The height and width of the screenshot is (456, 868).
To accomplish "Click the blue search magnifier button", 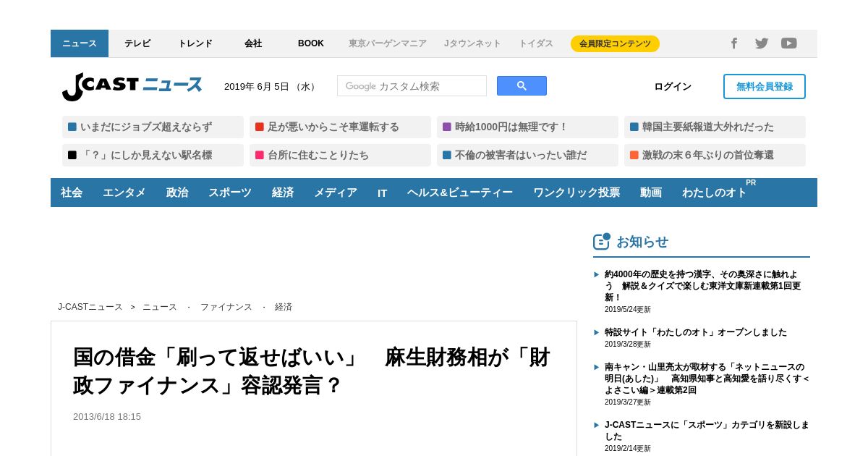I will pyautogui.click(x=522, y=86).
